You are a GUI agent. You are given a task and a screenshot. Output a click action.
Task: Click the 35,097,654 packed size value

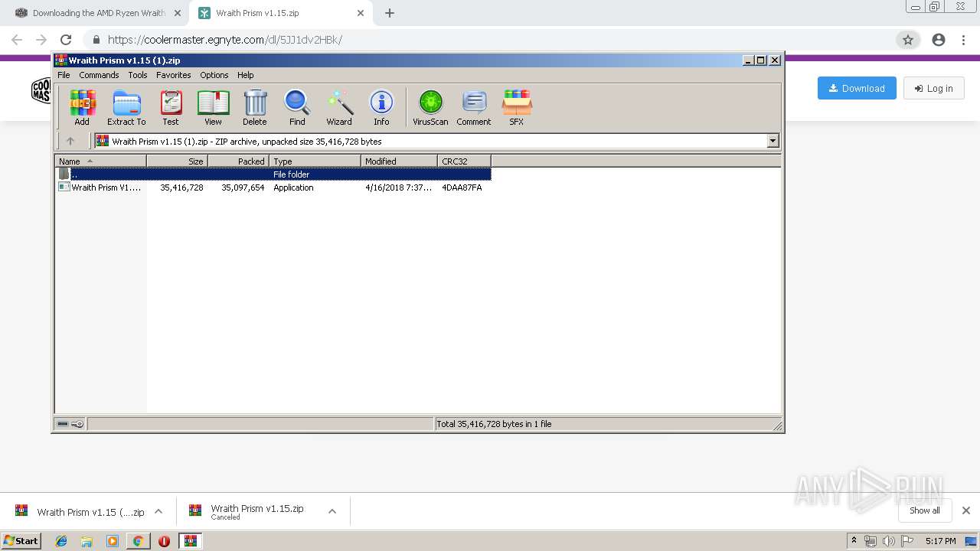(x=243, y=187)
